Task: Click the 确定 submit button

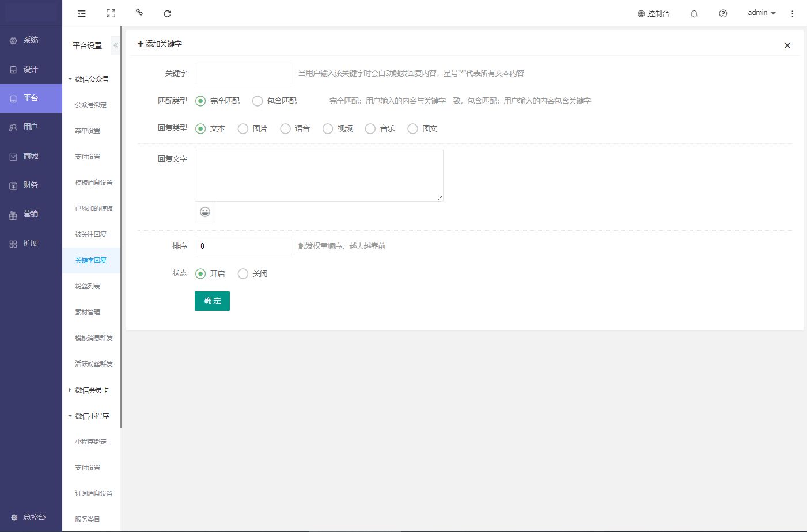Action: pyautogui.click(x=212, y=301)
